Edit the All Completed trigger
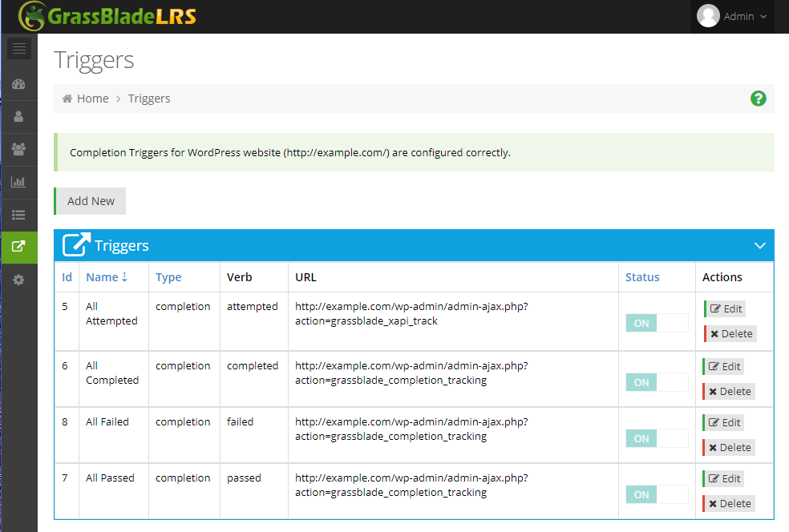 [723, 367]
